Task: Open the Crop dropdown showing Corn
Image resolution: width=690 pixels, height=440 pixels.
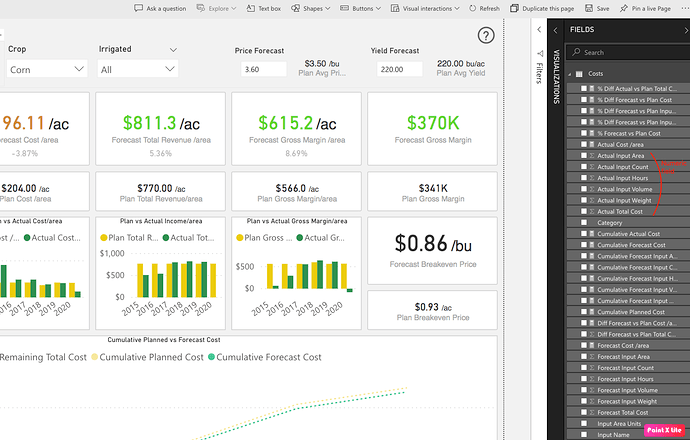Action: 47,69
